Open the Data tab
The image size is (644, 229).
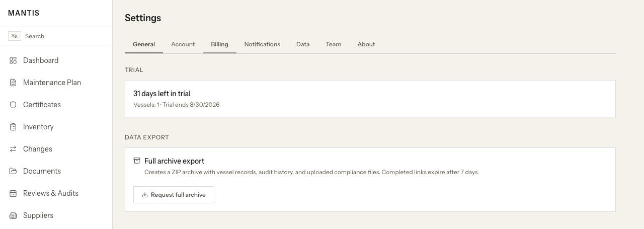click(303, 44)
